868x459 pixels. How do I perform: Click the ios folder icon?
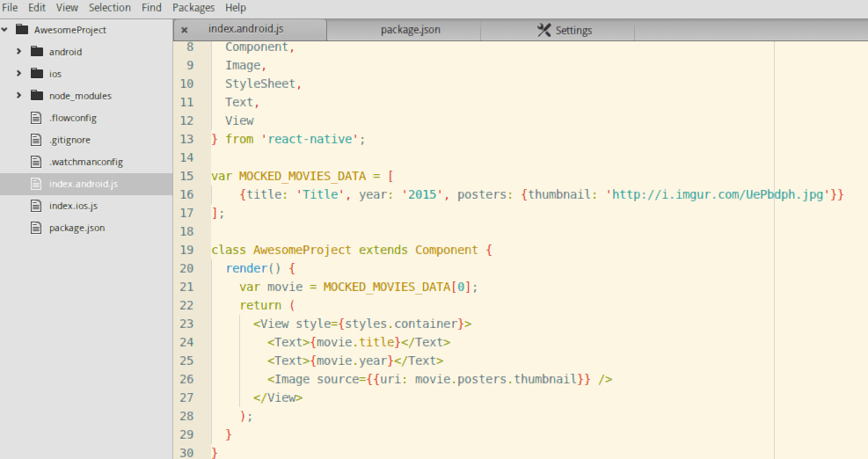click(x=36, y=74)
